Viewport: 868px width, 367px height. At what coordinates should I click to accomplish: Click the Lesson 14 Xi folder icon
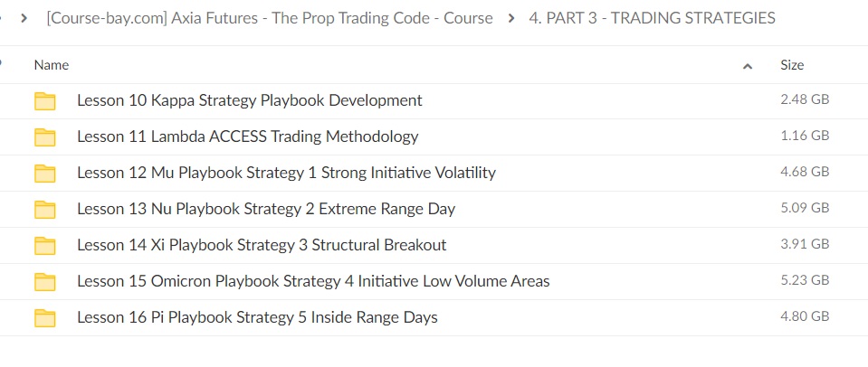coord(45,245)
